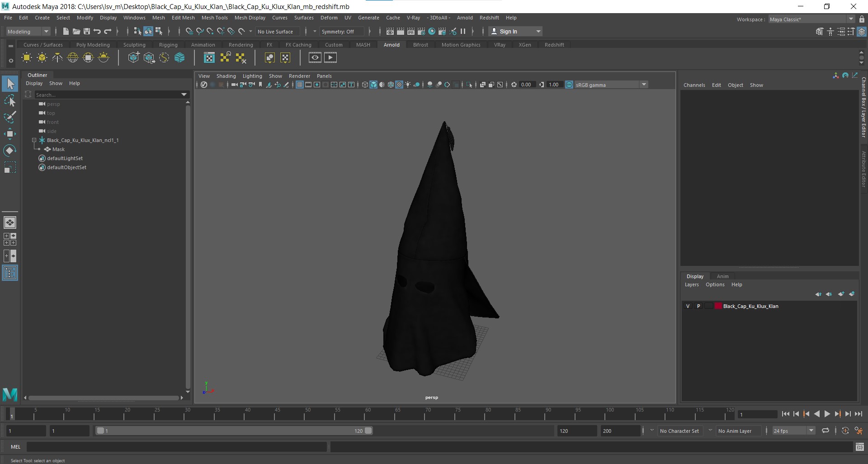The image size is (868, 464).
Task: Redo action arrow icon
Action: point(108,31)
